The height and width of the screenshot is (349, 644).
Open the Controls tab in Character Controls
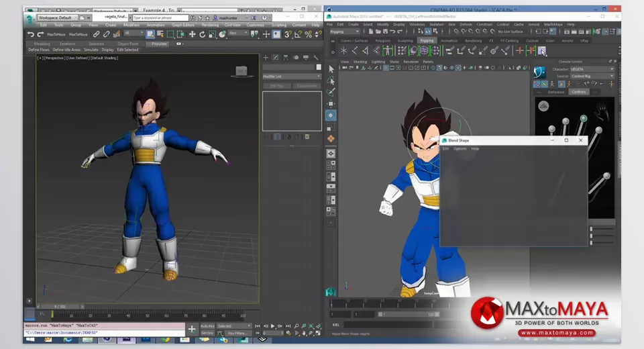(578, 92)
